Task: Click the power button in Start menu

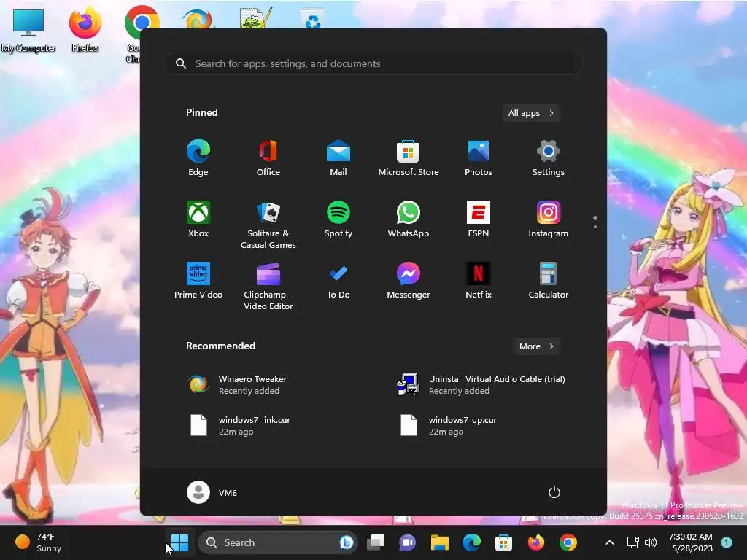Action: click(x=554, y=492)
